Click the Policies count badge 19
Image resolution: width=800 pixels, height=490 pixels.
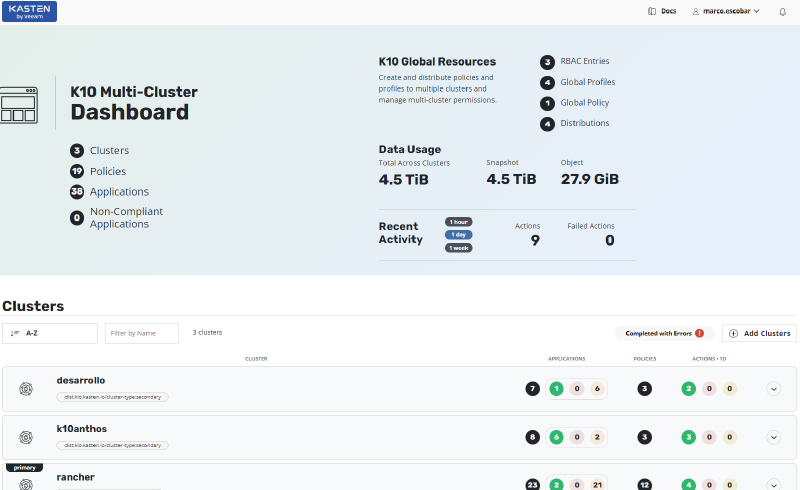[x=77, y=171]
